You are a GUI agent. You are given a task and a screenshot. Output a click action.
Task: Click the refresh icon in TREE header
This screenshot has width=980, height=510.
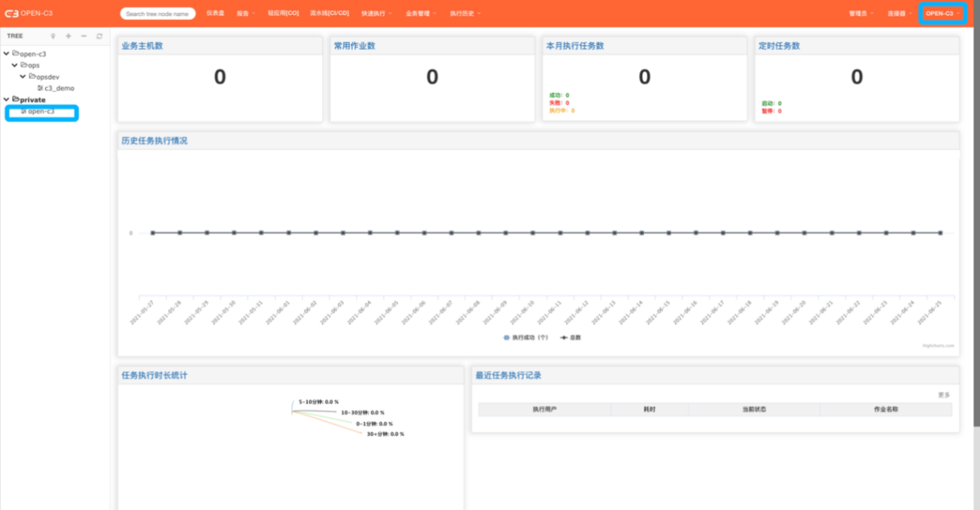pos(100,36)
